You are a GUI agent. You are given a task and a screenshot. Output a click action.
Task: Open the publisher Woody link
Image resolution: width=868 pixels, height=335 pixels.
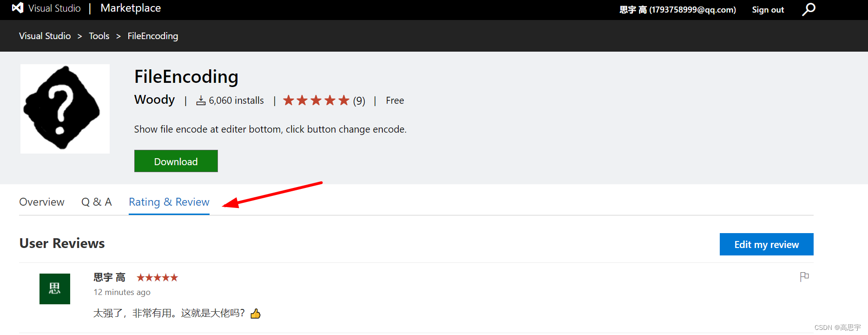(154, 100)
